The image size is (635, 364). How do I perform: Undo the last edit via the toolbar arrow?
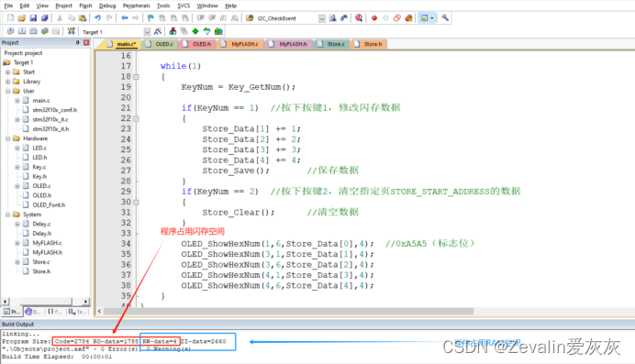click(97, 17)
